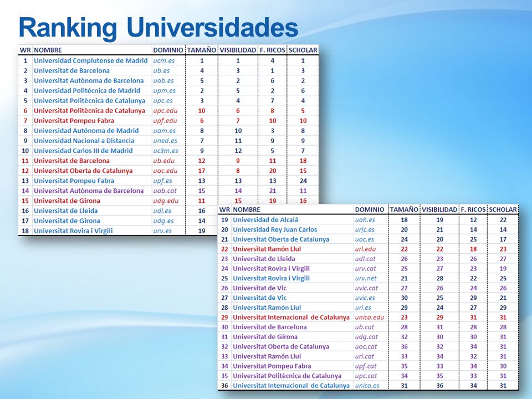Screen dimensions: 532x399
Task: Click the domain 'uam.es'
Action: click(163, 131)
